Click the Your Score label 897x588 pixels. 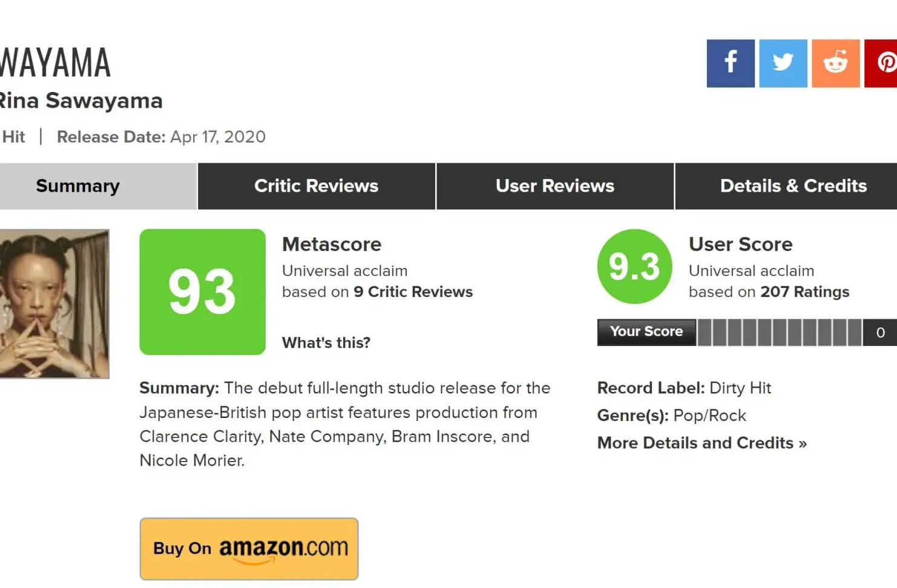[646, 332]
